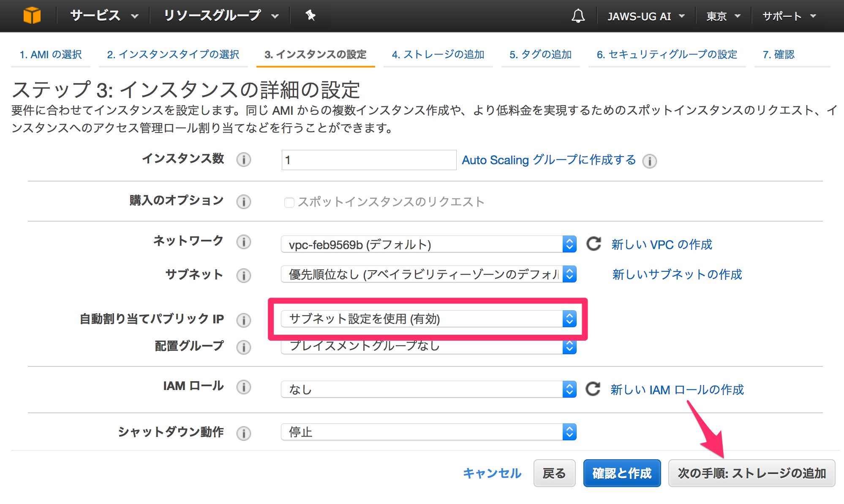The image size is (844, 504).
Task: Click 次の手順: ストレージの追加 button
Action: click(751, 473)
